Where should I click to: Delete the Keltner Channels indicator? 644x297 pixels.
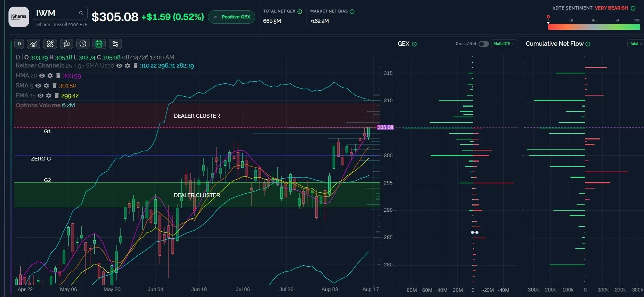click(x=135, y=66)
